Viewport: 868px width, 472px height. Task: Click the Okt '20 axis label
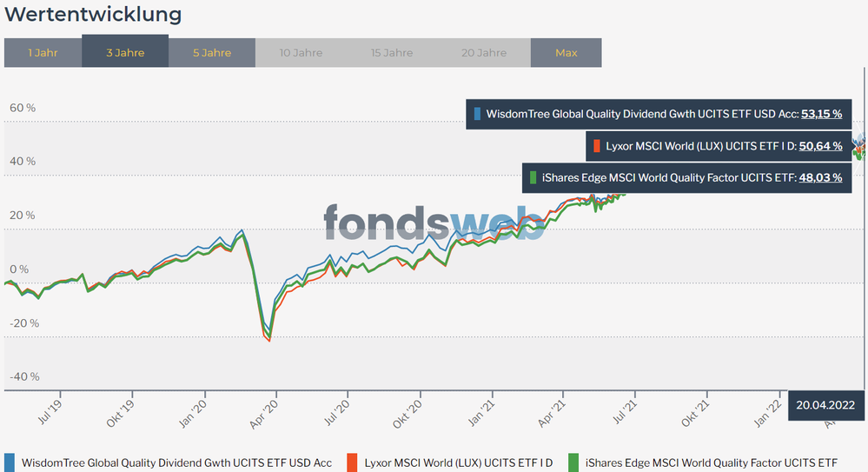407,415
